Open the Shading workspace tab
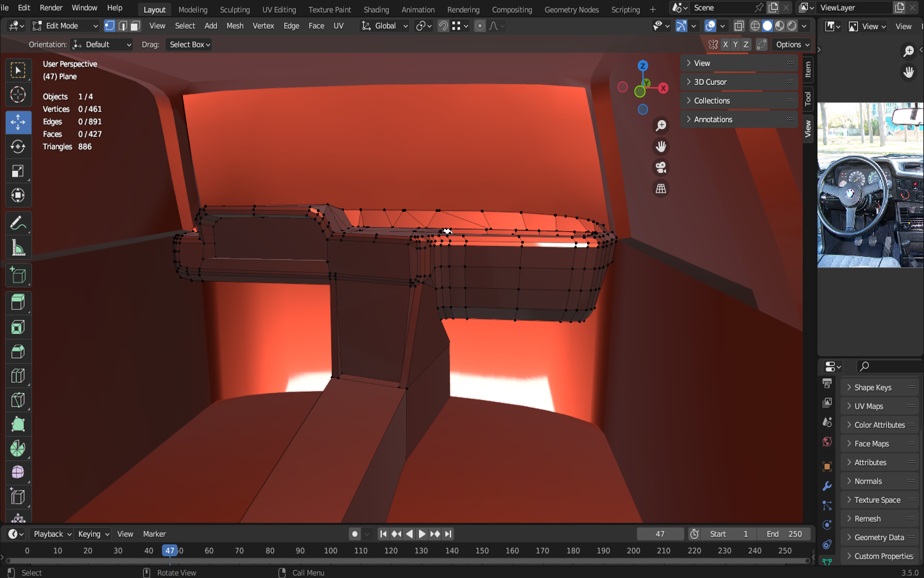This screenshot has height=578, width=924. (x=376, y=10)
